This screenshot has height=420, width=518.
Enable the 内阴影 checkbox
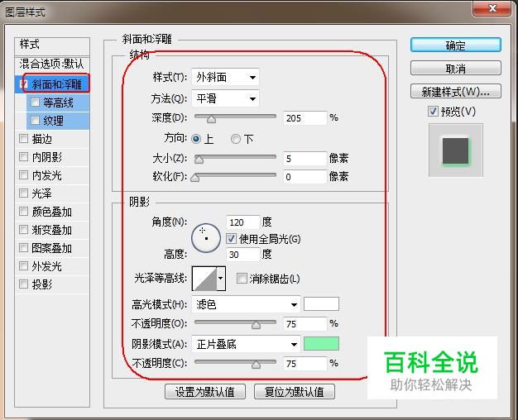click(x=23, y=156)
